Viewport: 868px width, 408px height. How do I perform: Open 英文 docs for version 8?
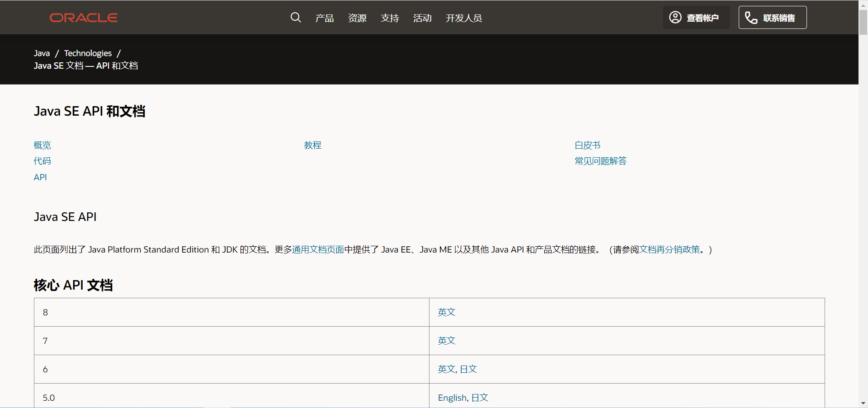tap(447, 312)
